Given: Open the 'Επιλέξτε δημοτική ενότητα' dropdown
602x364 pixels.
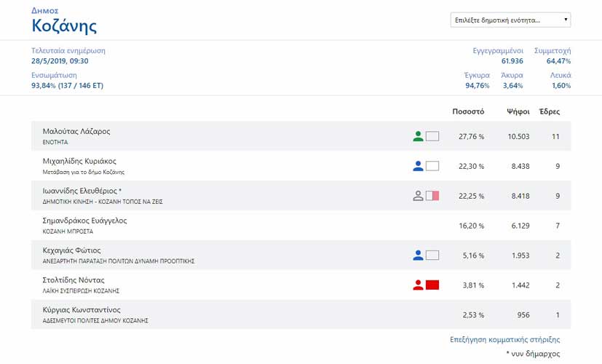Looking at the screenshot, I should 510,20.
